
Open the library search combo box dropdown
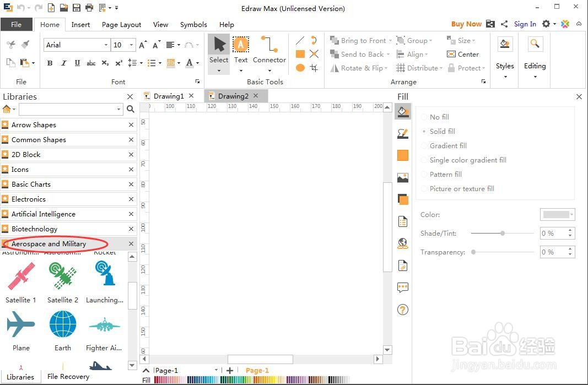pyautogui.click(x=119, y=109)
